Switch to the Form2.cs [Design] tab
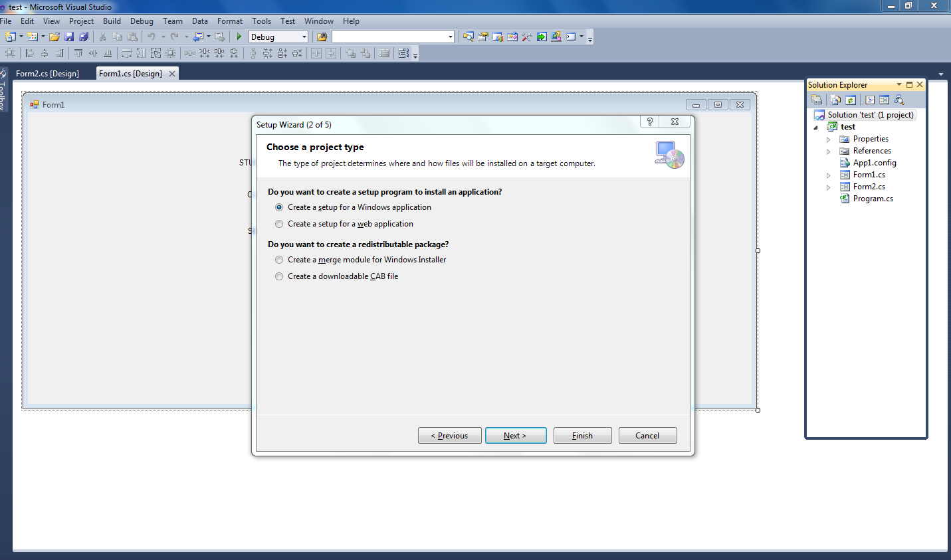Viewport: 951px width, 560px height. click(48, 73)
